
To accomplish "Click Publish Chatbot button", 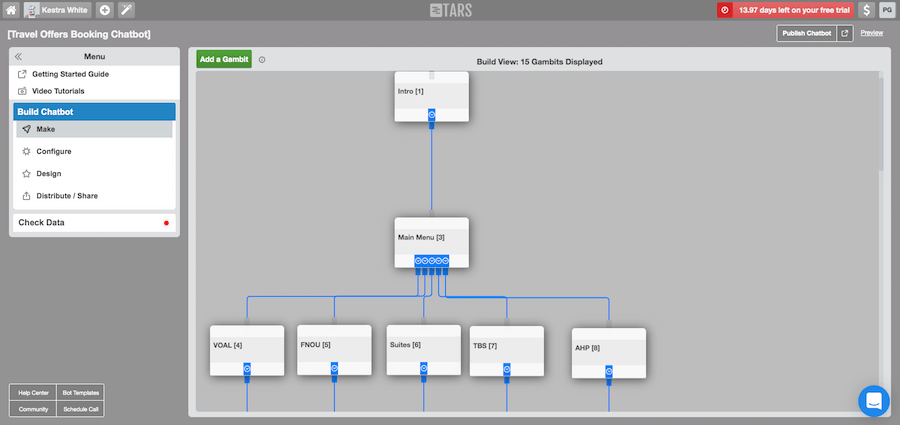I will coord(806,33).
